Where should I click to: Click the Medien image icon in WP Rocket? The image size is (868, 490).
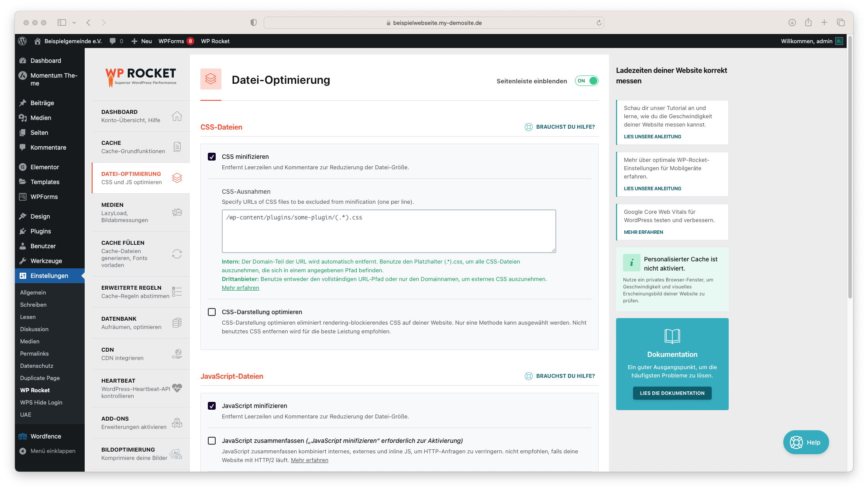(x=177, y=212)
